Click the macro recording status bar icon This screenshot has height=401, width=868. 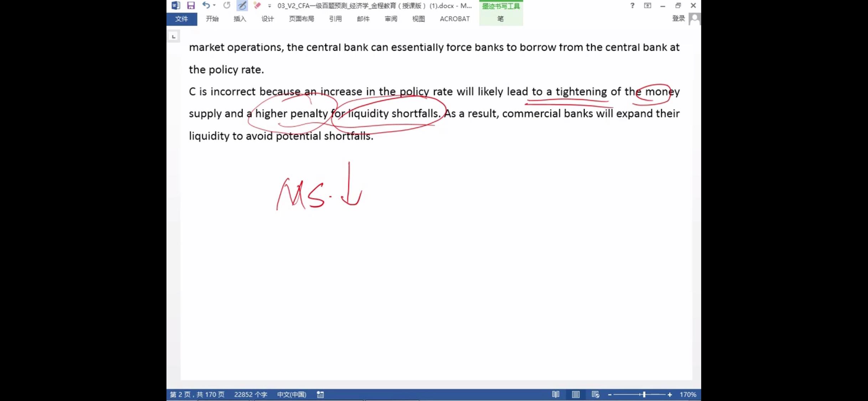pos(320,394)
